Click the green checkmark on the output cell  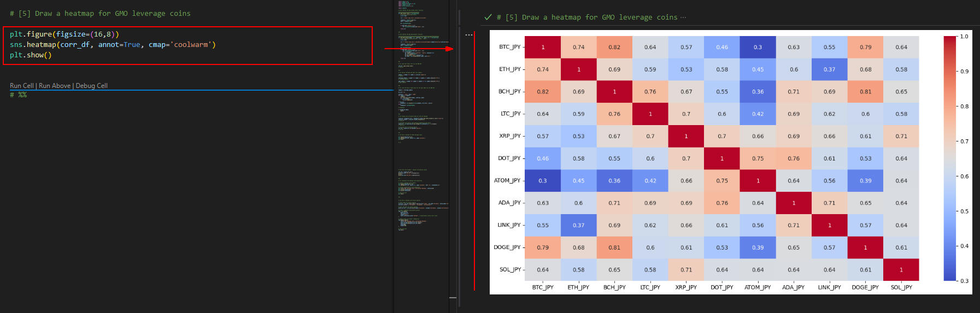point(488,17)
